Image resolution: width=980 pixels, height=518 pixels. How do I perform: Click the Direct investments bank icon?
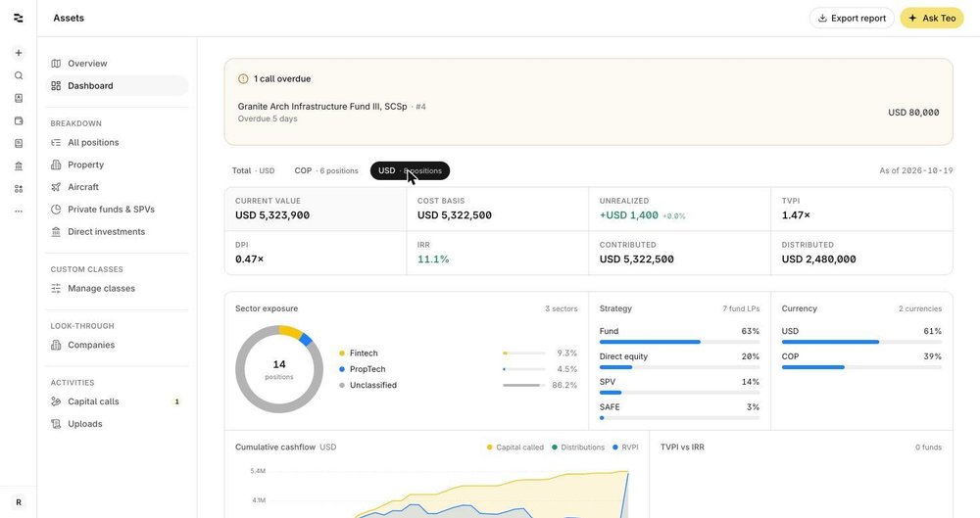[x=56, y=232]
